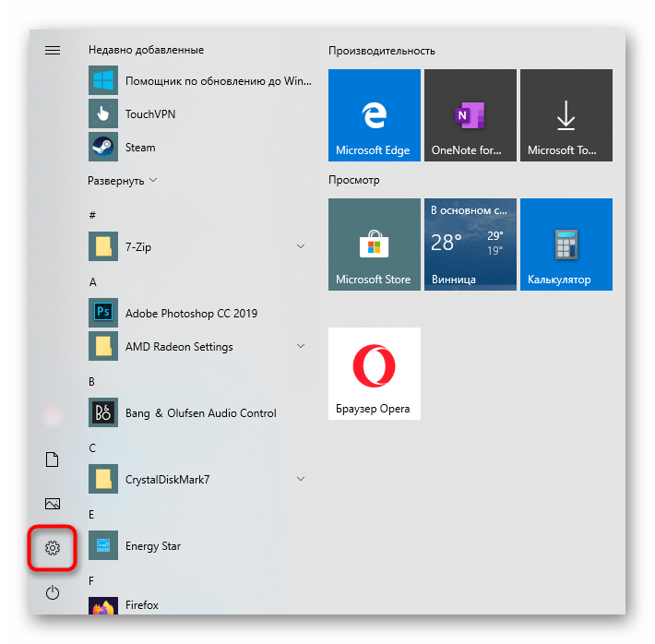This screenshot has width=655, height=644.
Task: Open the Weather tile for Винница
Action: pos(470,244)
